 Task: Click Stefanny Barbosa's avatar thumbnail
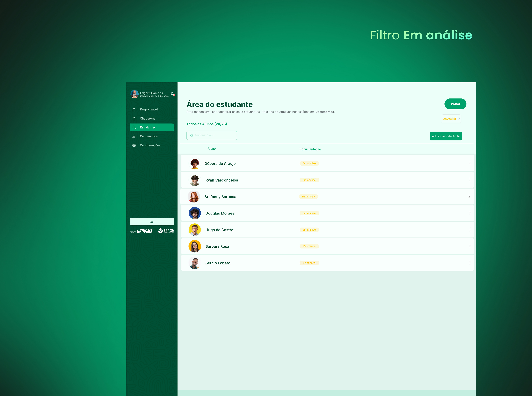coord(194,197)
